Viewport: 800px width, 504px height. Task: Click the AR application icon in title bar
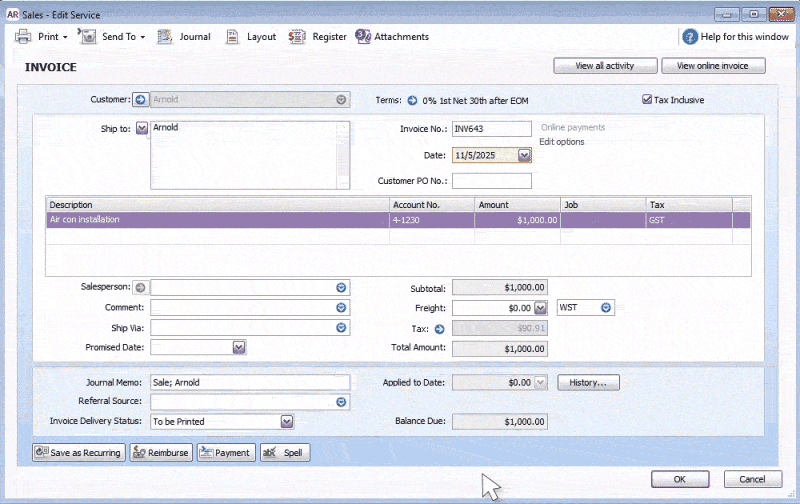[x=13, y=15]
